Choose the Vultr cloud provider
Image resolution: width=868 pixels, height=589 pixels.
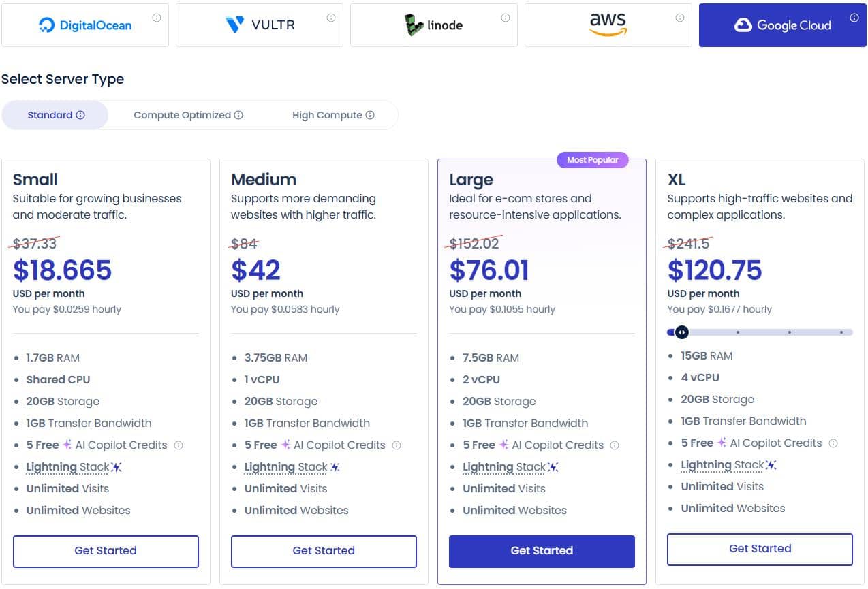point(260,26)
